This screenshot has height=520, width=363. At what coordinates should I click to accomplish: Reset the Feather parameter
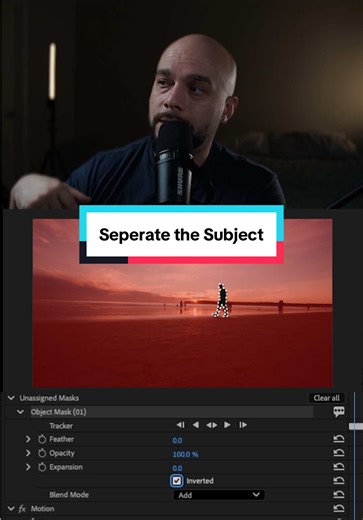tap(339, 439)
